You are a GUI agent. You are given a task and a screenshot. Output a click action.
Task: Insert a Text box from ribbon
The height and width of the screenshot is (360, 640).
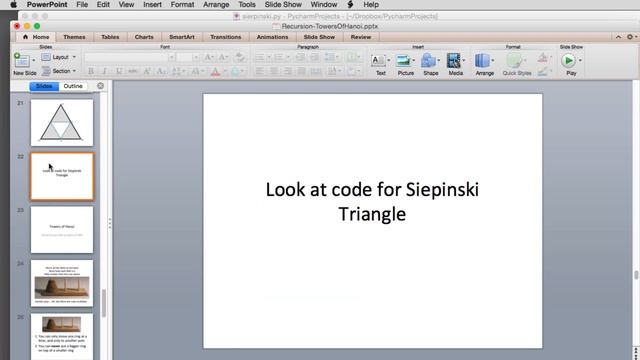[x=378, y=60]
